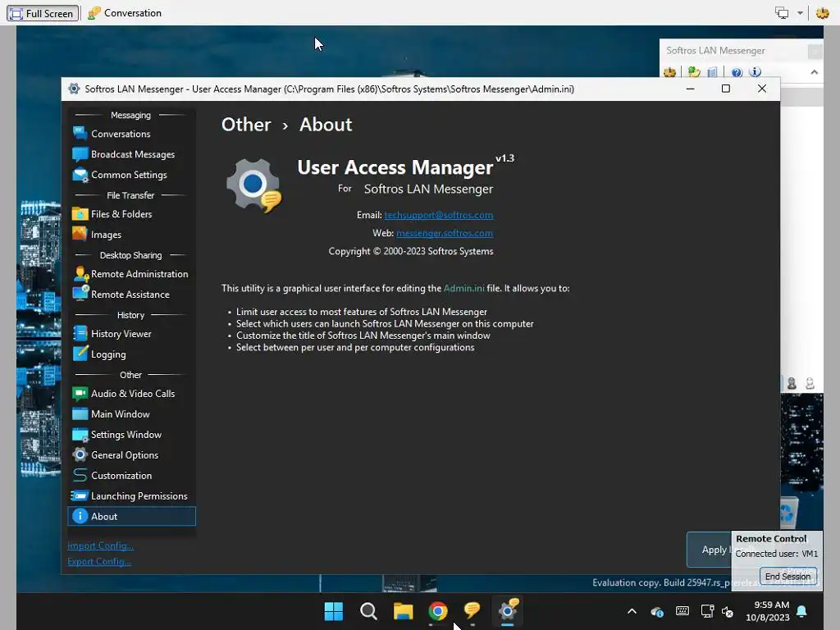Open the monitor dropdown arrow
The height and width of the screenshot is (630, 840).
click(x=800, y=13)
